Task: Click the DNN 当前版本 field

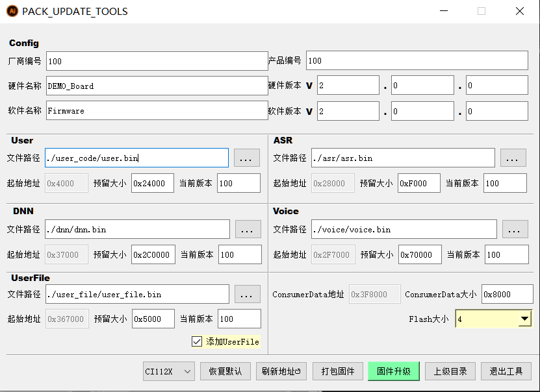Action: [240, 254]
